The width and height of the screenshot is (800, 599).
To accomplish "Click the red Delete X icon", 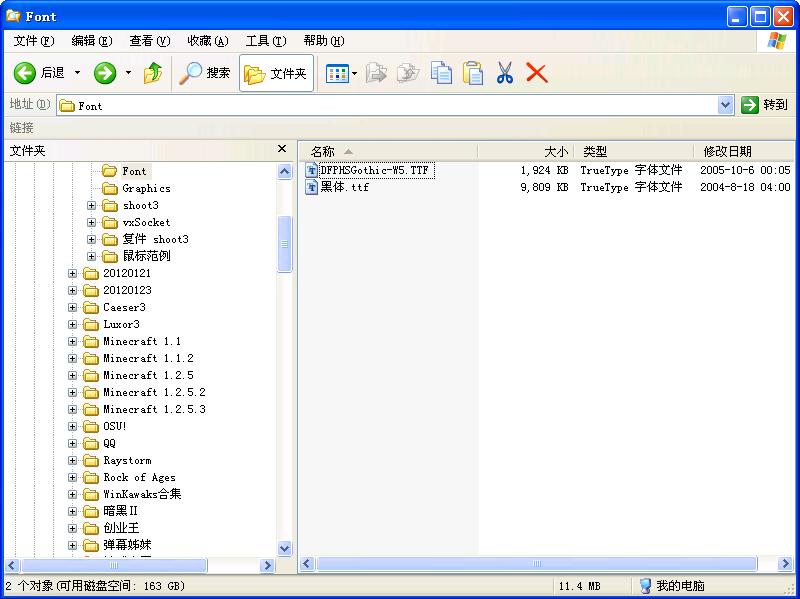I will pyautogui.click(x=537, y=73).
